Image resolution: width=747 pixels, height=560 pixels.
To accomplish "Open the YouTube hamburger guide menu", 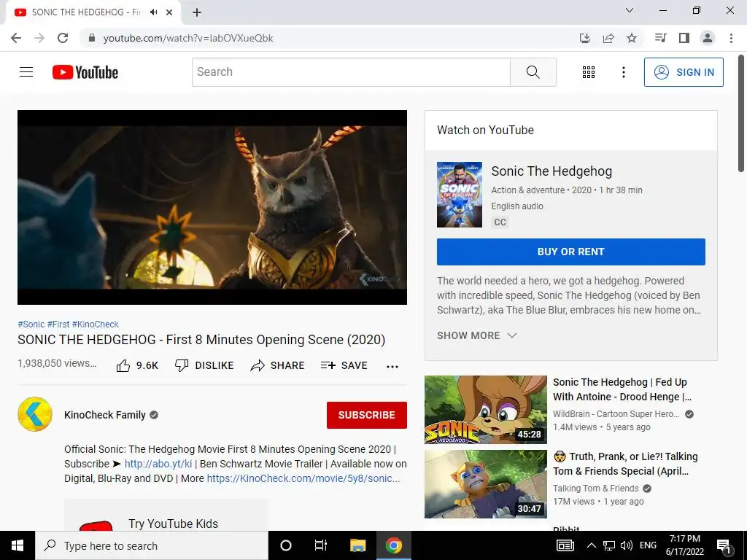I will click(26, 72).
